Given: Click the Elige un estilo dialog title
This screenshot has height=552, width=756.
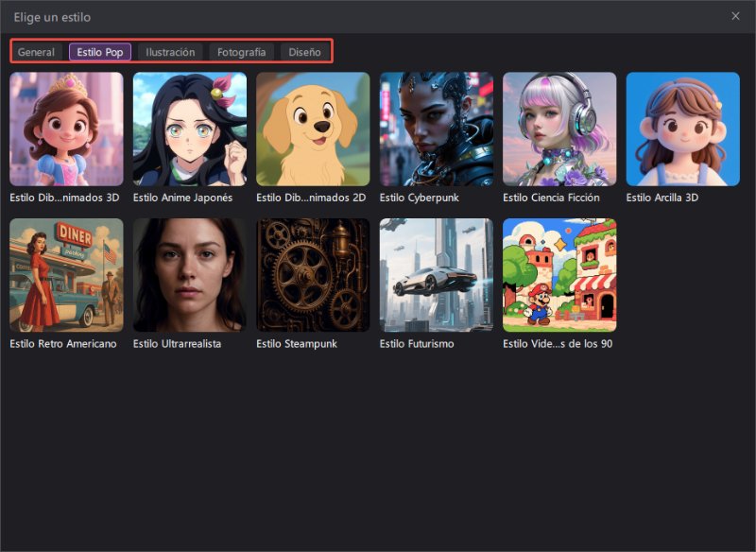Looking at the screenshot, I should click(53, 16).
